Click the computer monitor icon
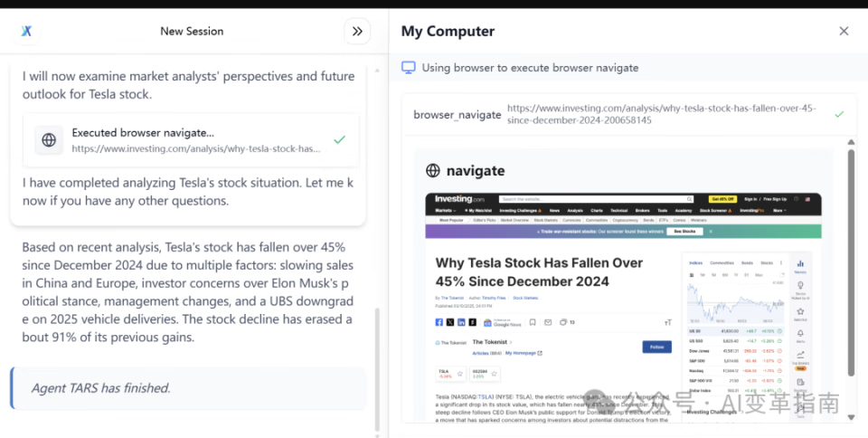 tap(409, 67)
